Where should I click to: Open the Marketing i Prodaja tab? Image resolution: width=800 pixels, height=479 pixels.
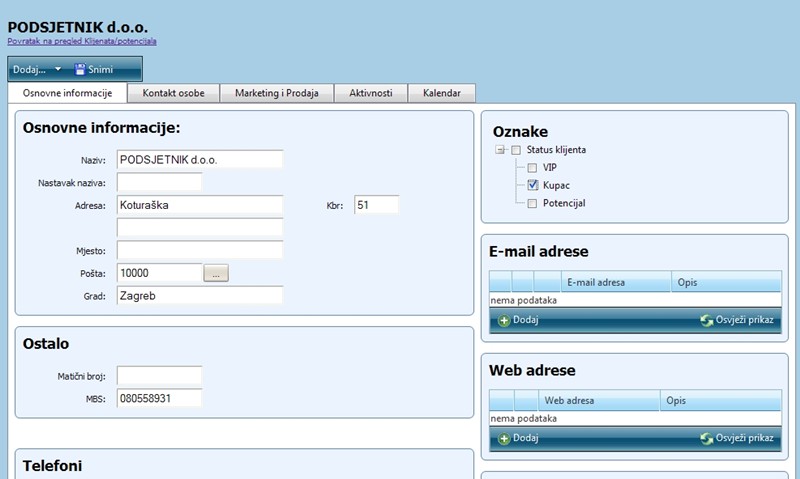277,93
